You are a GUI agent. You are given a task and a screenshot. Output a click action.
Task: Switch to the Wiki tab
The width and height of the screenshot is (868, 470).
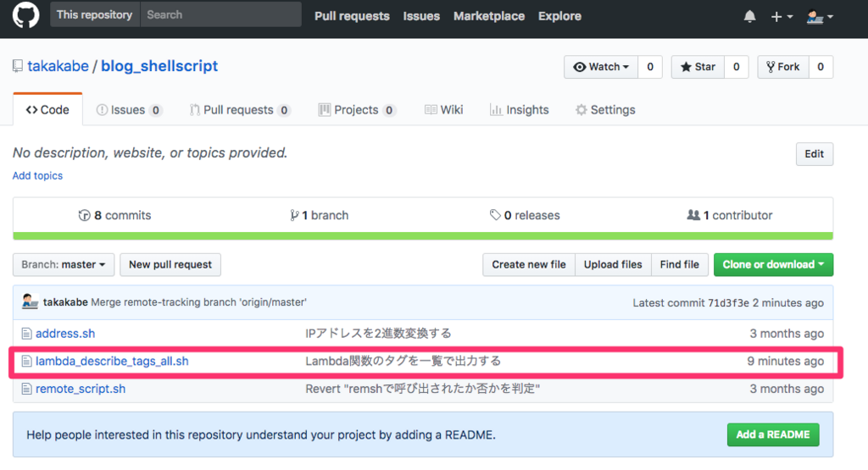click(443, 110)
